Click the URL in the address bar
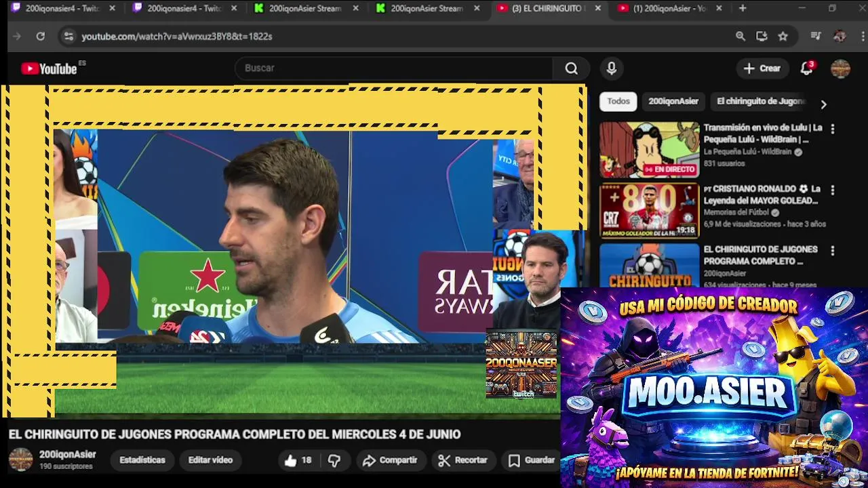 tap(177, 37)
